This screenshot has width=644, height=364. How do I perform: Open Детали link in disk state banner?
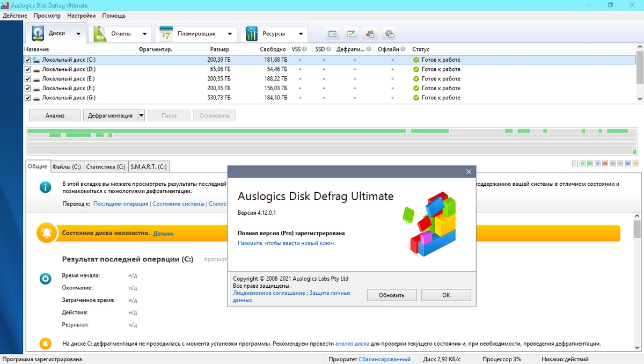(164, 234)
